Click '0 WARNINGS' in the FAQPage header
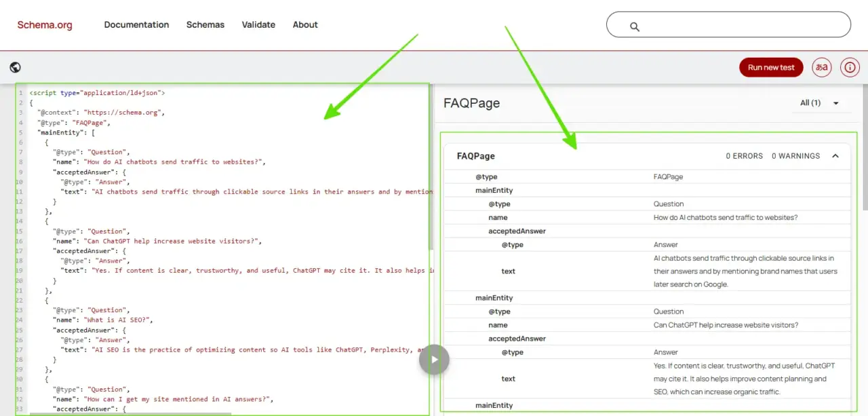Image resolution: width=868 pixels, height=416 pixels. coord(795,155)
